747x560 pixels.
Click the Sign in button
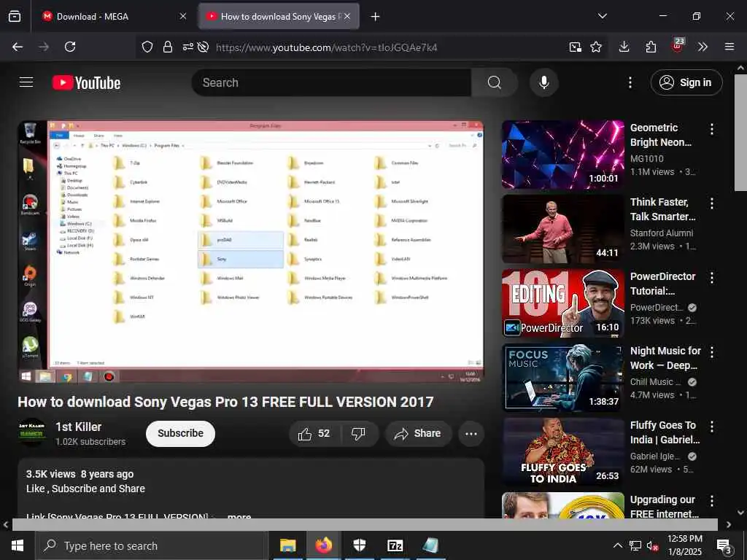686,82
